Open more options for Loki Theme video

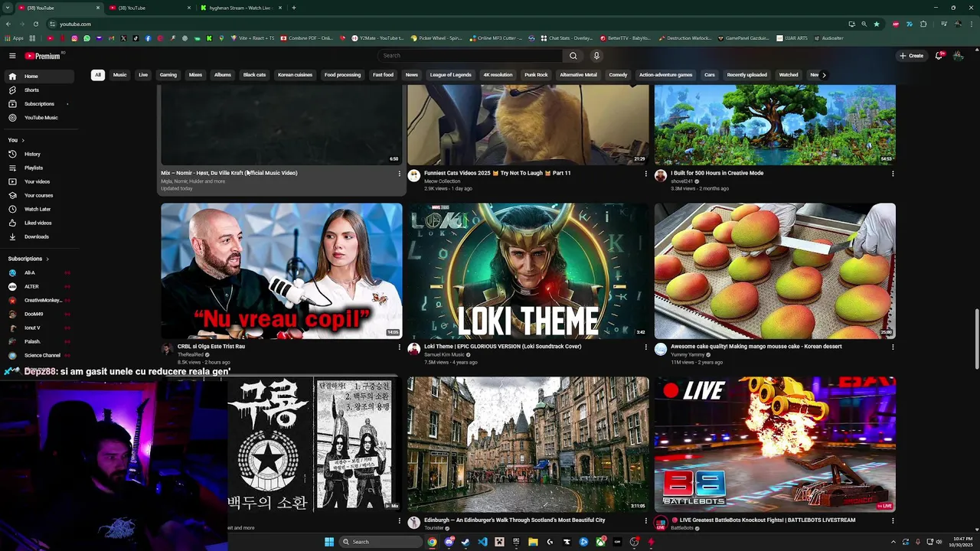coord(645,347)
